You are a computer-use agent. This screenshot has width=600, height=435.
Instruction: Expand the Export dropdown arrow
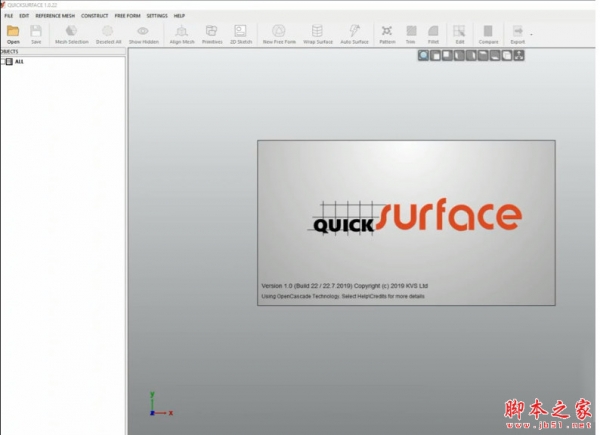[532, 34]
